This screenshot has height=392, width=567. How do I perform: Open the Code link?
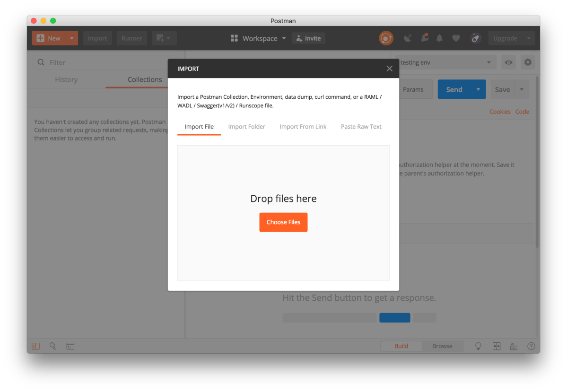(522, 112)
